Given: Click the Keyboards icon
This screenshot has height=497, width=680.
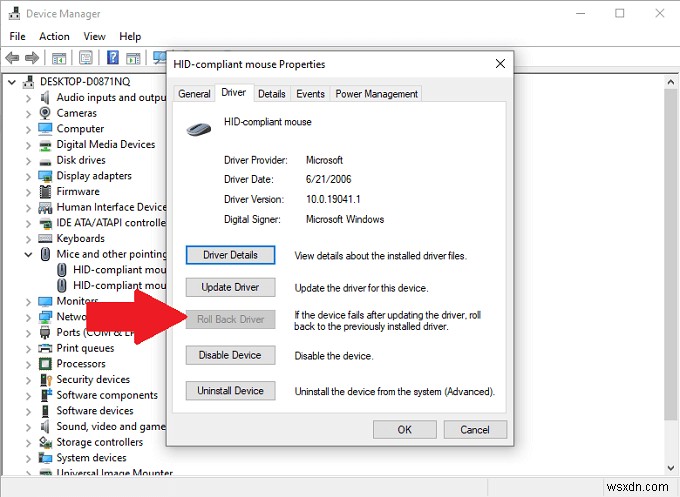Looking at the screenshot, I should pyautogui.click(x=45, y=239).
